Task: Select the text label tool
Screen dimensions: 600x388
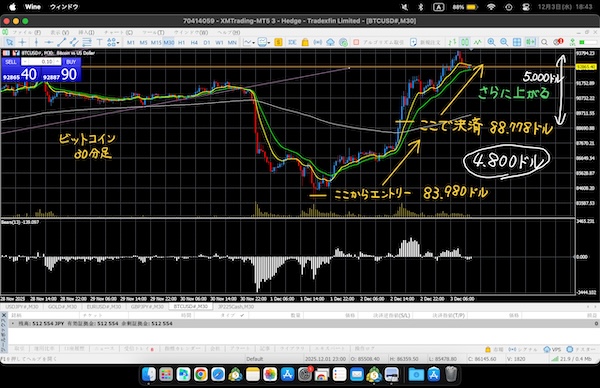Action: (x=99, y=42)
